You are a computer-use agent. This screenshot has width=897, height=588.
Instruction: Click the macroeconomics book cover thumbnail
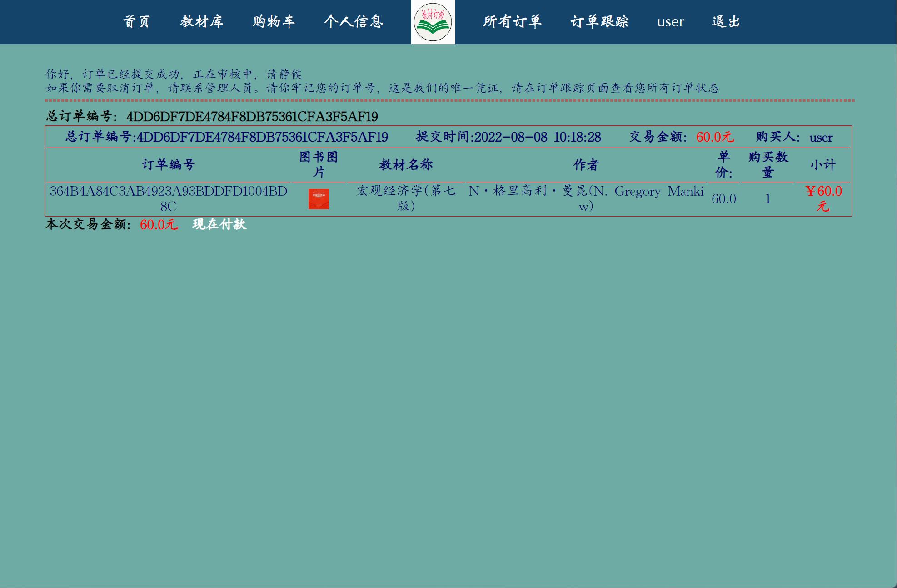(319, 198)
